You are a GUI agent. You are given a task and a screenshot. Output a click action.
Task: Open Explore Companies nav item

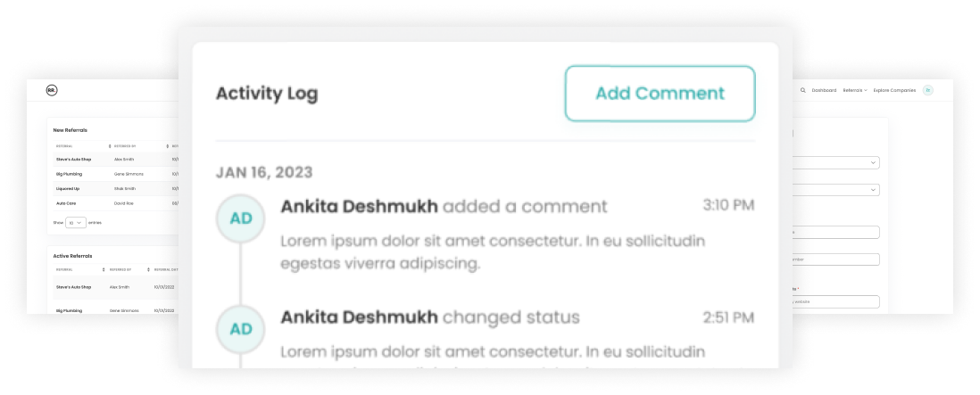click(894, 90)
